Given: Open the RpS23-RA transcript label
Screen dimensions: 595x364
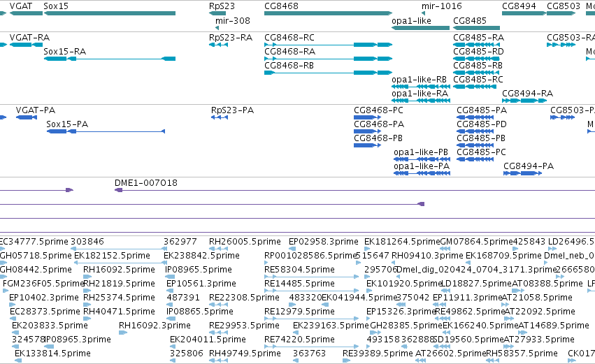Looking at the screenshot, I should point(231,38).
